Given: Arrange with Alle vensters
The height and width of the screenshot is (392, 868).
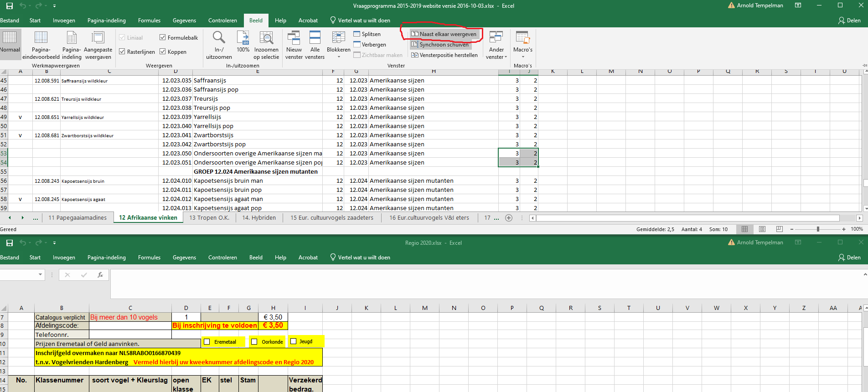Looking at the screenshot, I should coord(315,45).
